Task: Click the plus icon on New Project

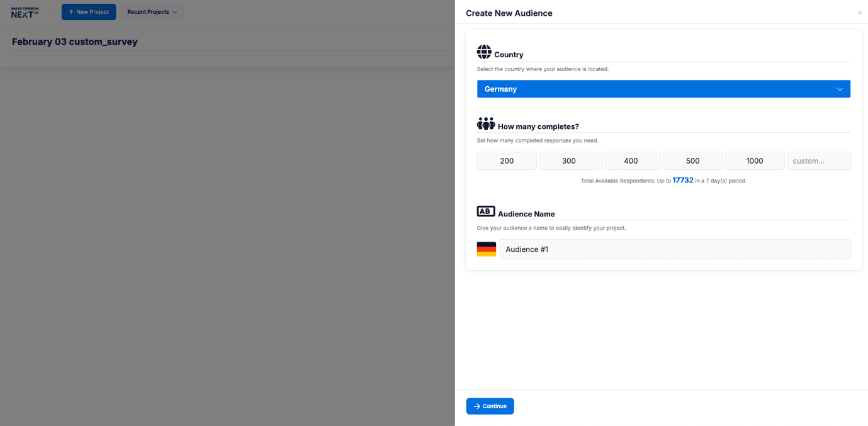Action: 71,11
